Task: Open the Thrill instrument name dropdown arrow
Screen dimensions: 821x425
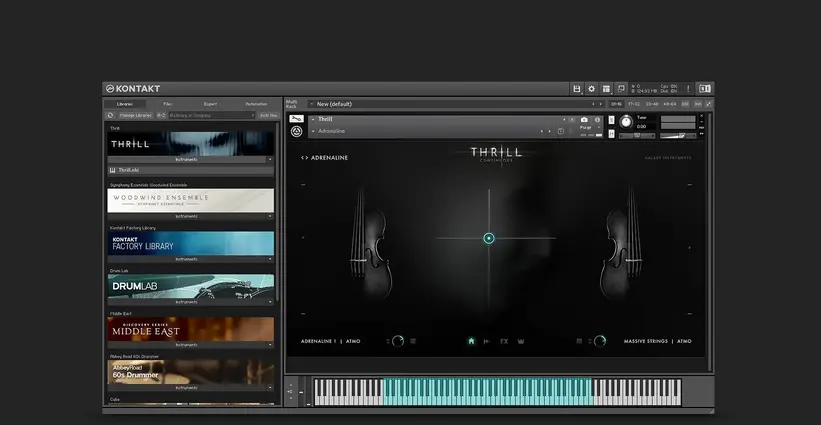Action: coord(313,119)
